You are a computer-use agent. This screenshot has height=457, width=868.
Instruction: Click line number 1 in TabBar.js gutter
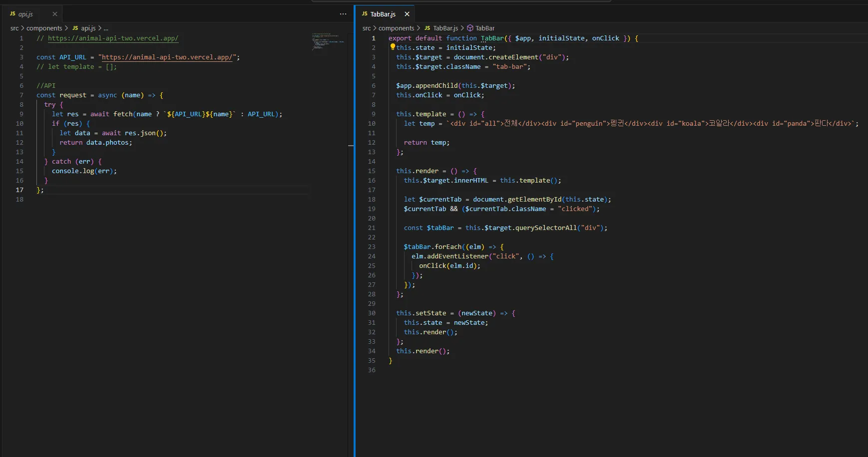click(373, 38)
